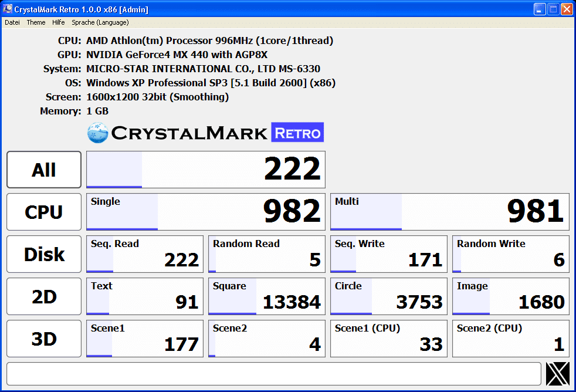Select 2D Text score 91
Screen dimensions: 576x392
[145, 296]
